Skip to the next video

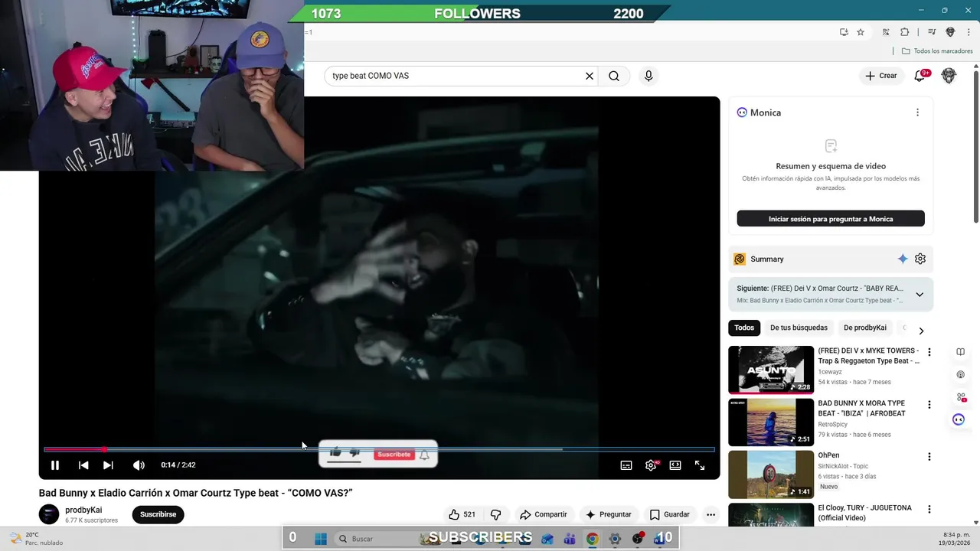(108, 465)
